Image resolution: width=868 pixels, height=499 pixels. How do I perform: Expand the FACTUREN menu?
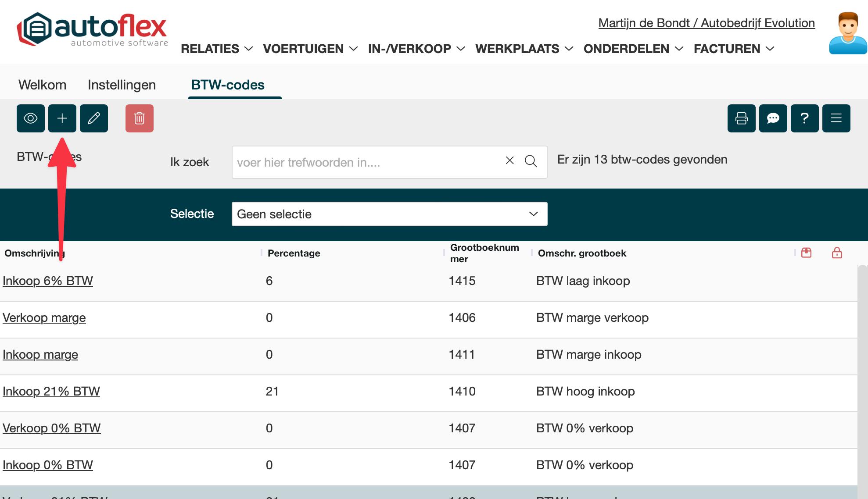pyautogui.click(x=734, y=49)
